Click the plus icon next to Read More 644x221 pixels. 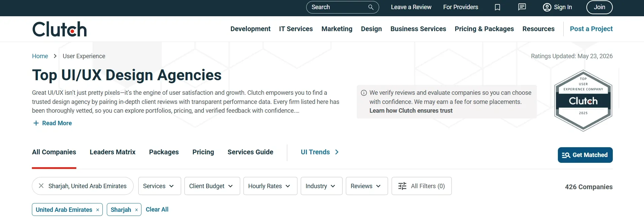[x=36, y=123]
